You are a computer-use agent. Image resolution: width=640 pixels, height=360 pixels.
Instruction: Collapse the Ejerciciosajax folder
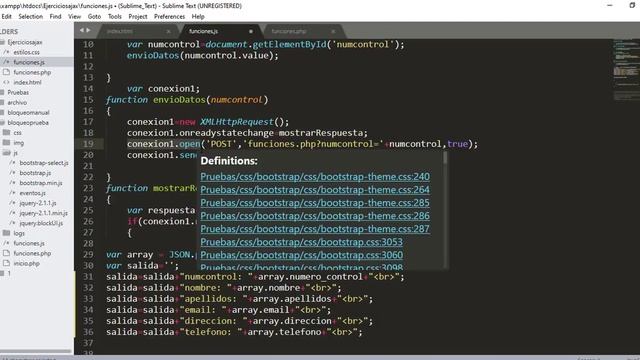tap(2, 42)
